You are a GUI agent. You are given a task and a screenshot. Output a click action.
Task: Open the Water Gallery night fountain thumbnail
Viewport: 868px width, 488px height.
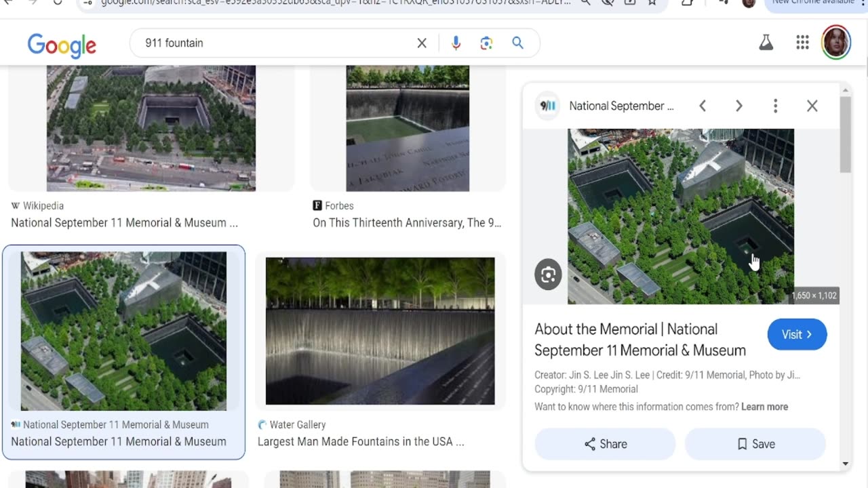point(380,331)
